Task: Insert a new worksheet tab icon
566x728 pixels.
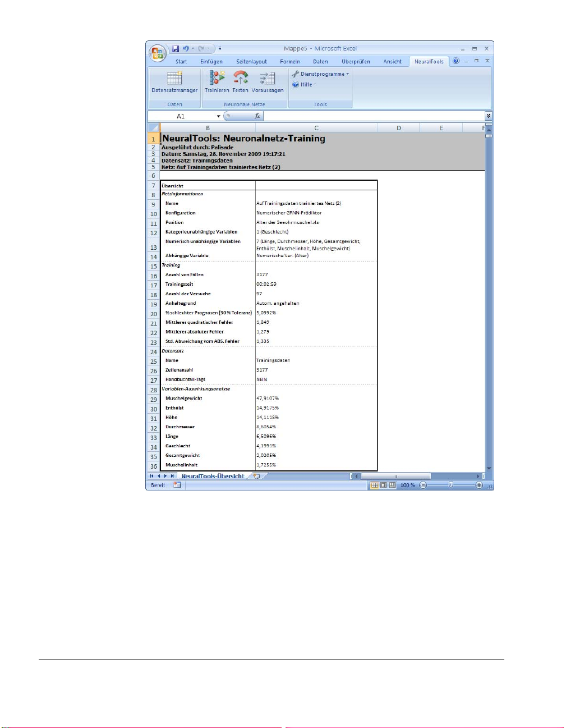Action: click(x=257, y=476)
